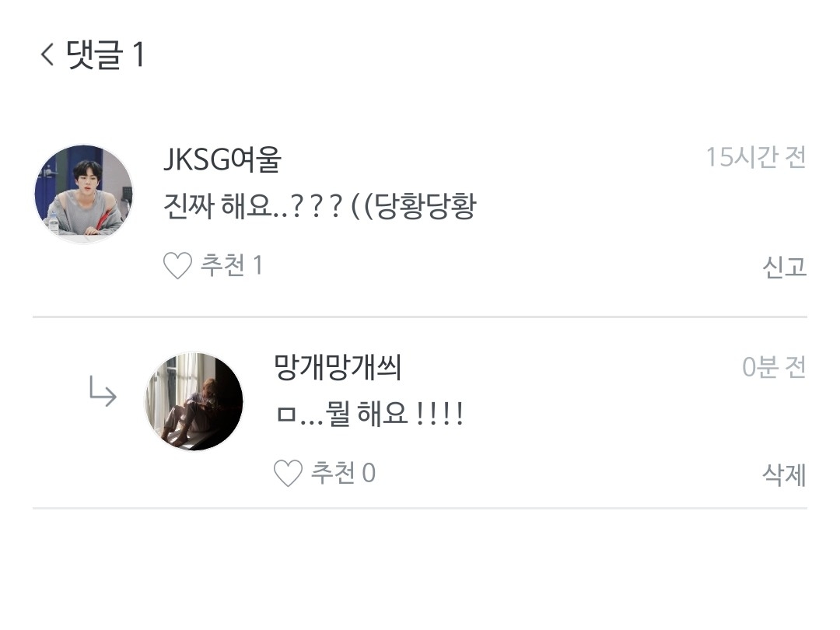
Task: Open JKSG여울's profile picture
Action: tap(83, 194)
